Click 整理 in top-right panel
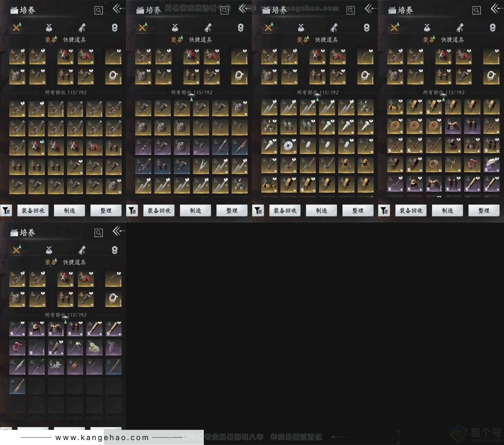 pos(484,211)
